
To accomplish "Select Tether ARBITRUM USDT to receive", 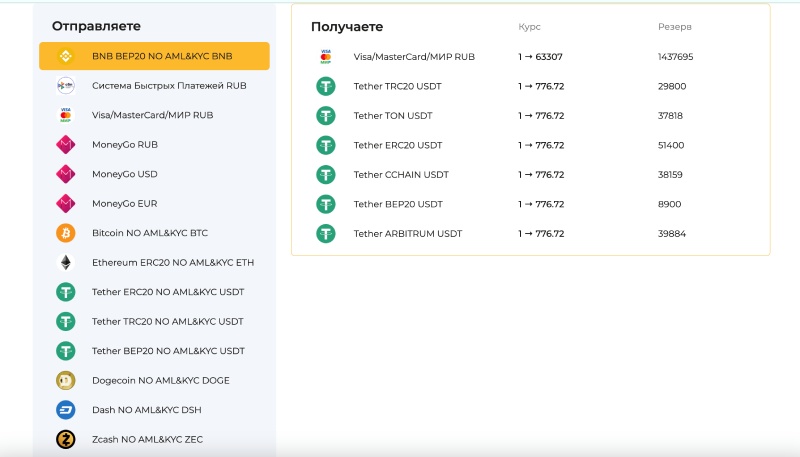I will tap(407, 234).
